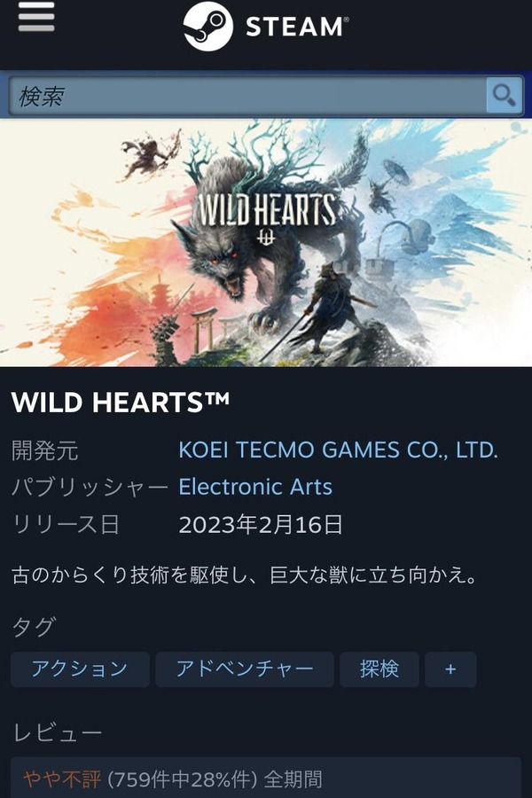Viewport: 532px width, 798px height.
Task: Click the magnifying glass search button
Action: coord(504,96)
